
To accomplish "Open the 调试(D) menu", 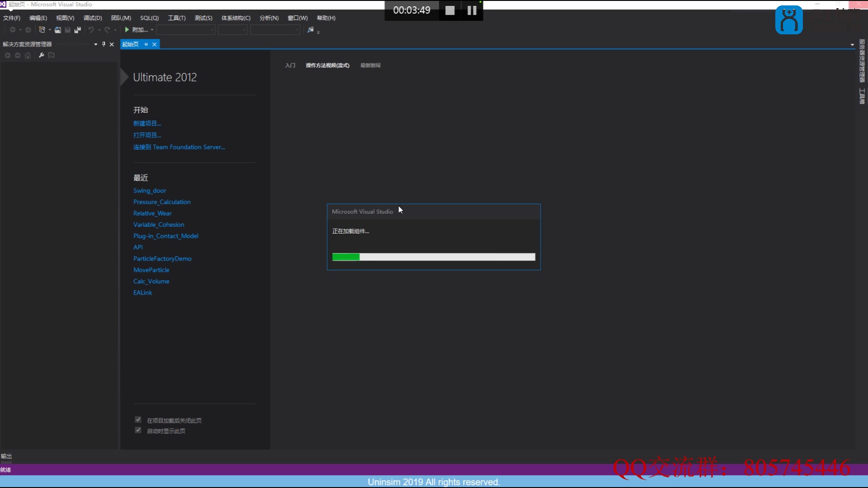I will pos(93,18).
